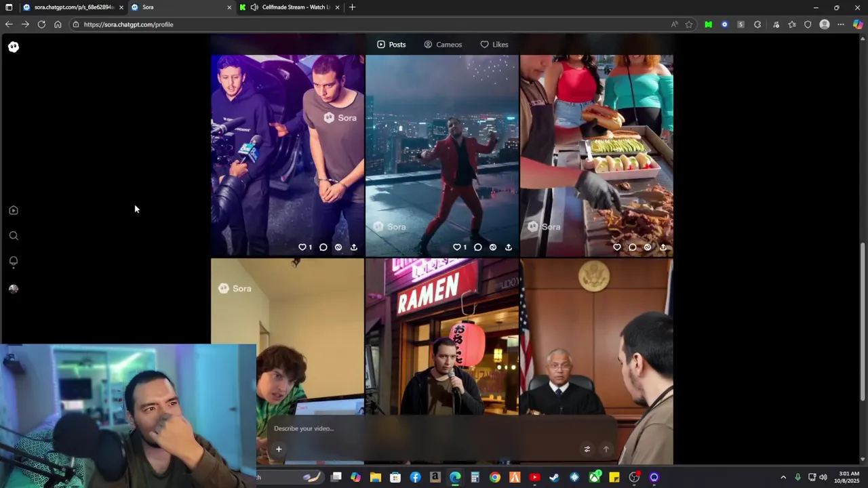
Task: Open the Sora sidebar search icon
Action: [x=14, y=236]
